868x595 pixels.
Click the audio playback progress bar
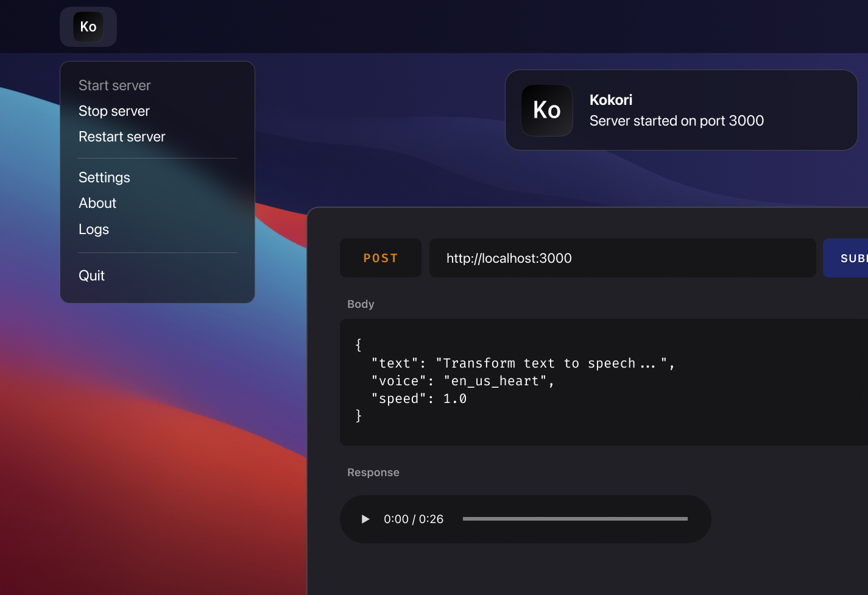[574, 519]
